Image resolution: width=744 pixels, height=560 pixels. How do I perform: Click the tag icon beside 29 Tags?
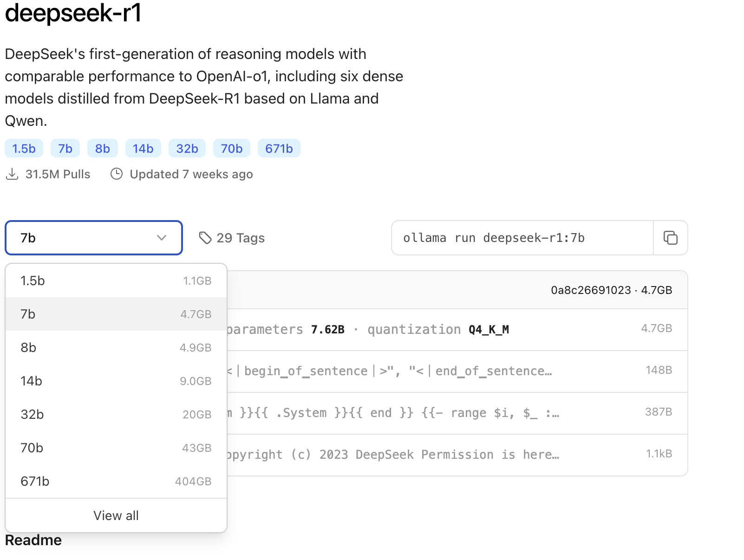pyautogui.click(x=205, y=238)
